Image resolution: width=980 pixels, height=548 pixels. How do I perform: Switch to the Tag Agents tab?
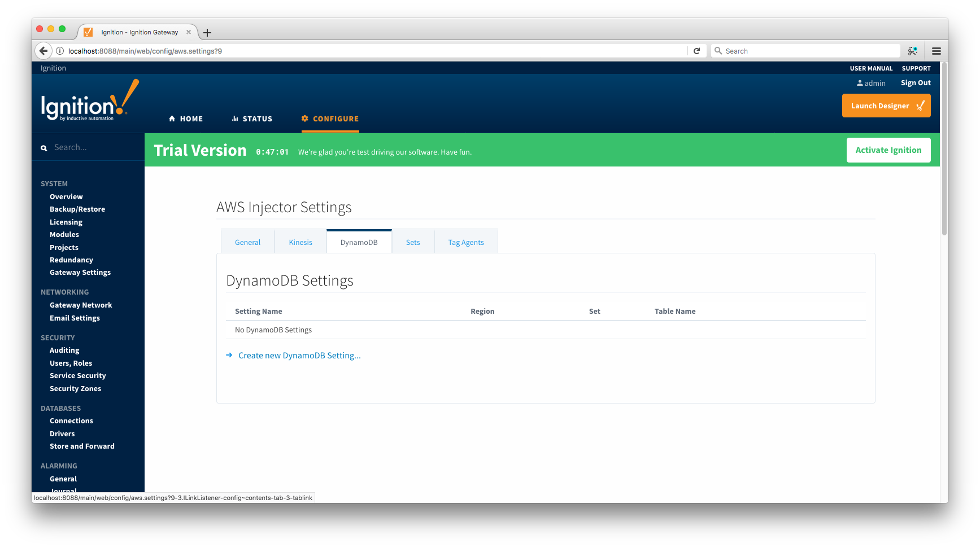[x=466, y=242]
